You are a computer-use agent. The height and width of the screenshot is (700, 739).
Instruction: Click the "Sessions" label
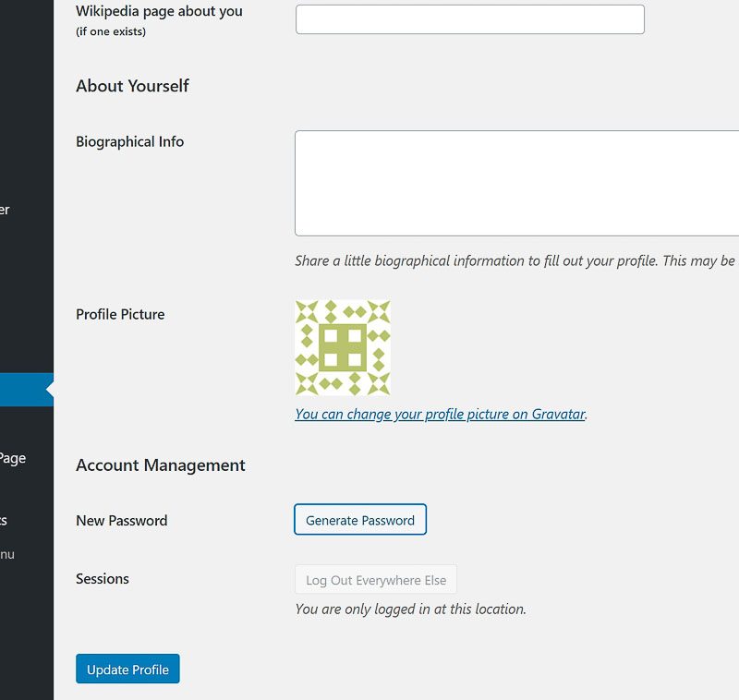tap(102, 579)
